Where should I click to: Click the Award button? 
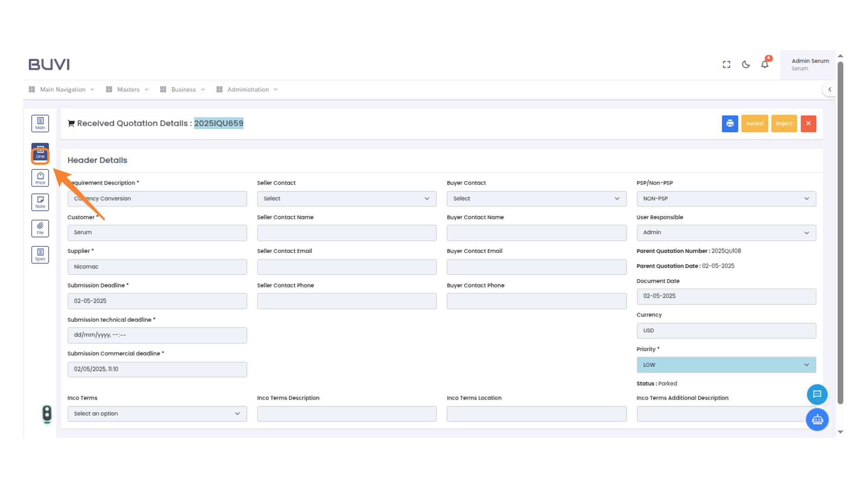pyautogui.click(x=754, y=123)
